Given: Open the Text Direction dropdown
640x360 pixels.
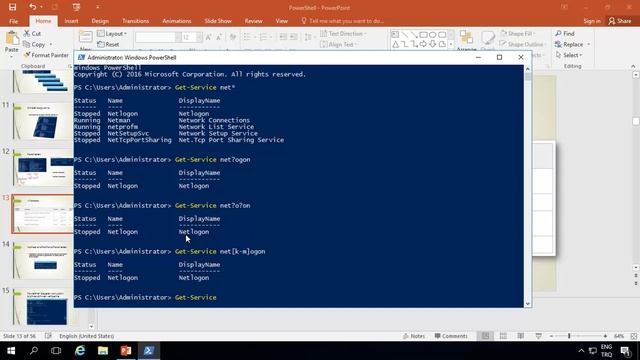Looking at the screenshot, I should click(x=343, y=33).
